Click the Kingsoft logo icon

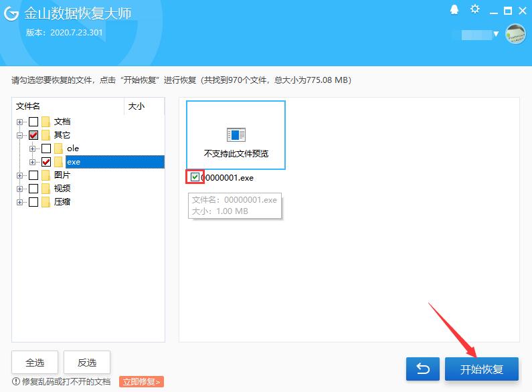point(11,13)
